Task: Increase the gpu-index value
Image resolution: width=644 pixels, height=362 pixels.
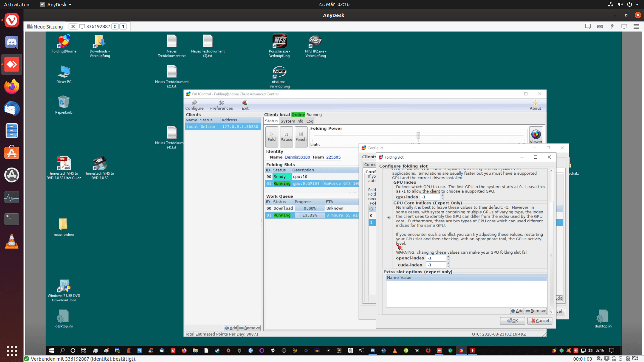Action: point(442,195)
